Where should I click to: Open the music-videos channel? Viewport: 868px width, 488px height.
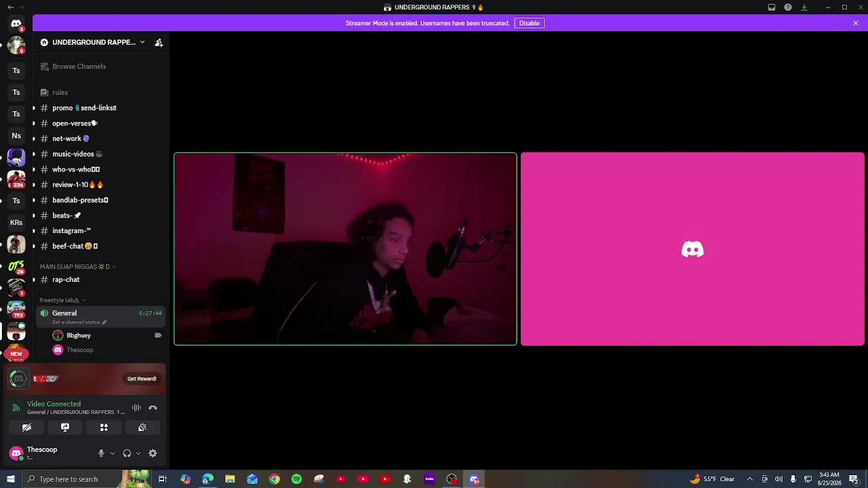102,154
